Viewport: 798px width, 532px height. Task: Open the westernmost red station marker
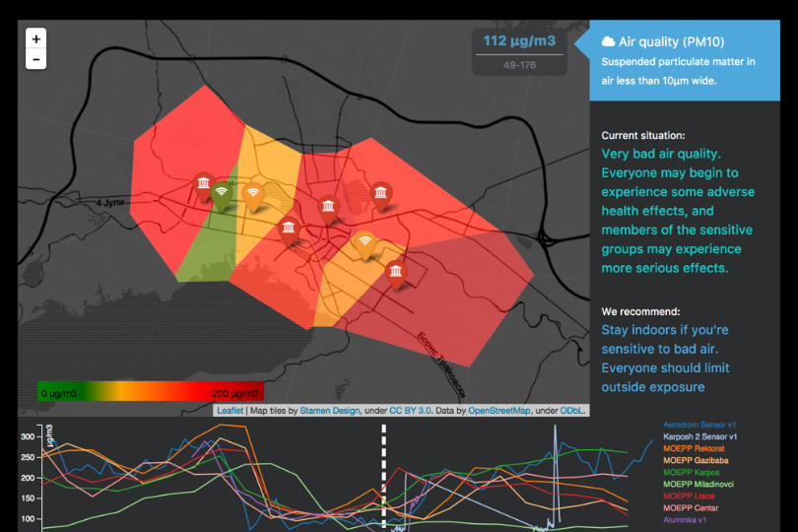[x=203, y=184]
